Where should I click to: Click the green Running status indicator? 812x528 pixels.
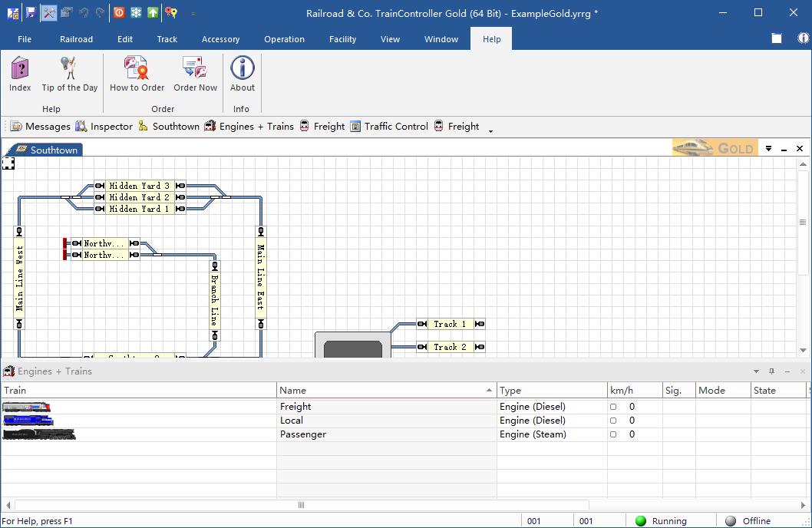pyautogui.click(x=641, y=521)
